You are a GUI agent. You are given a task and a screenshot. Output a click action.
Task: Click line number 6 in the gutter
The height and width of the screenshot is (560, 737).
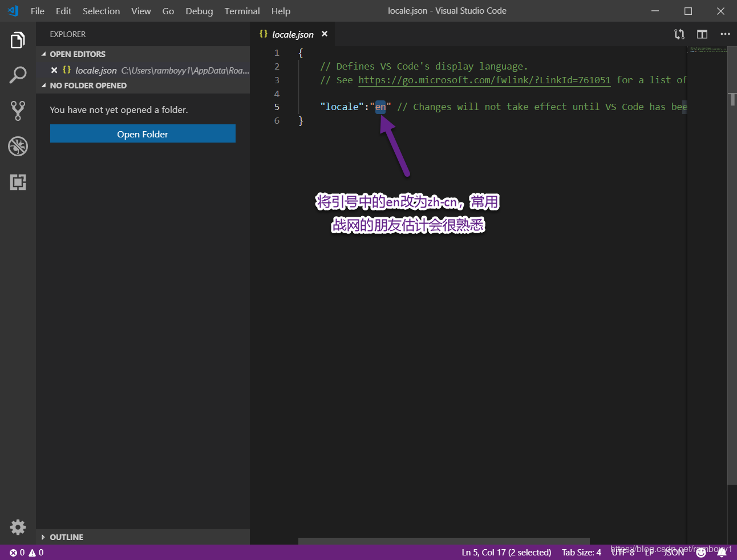click(277, 120)
